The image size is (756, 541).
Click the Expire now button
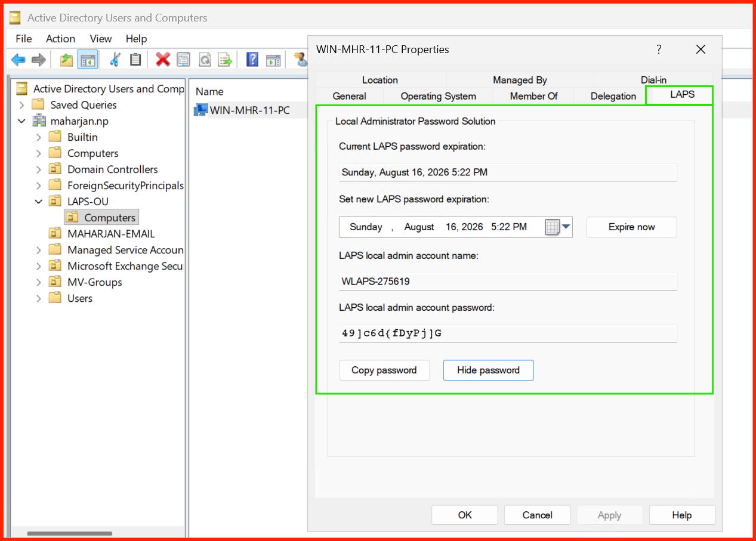(x=631, y=227)
